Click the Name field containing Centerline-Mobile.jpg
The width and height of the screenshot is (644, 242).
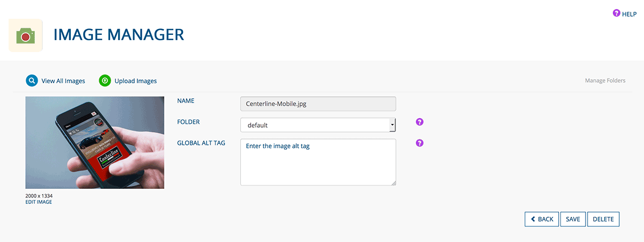[x=318, y=104]
